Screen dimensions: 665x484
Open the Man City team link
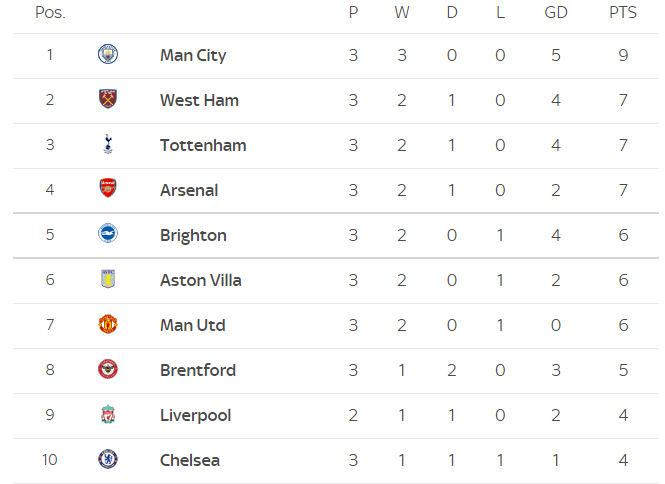click(193, 56)
